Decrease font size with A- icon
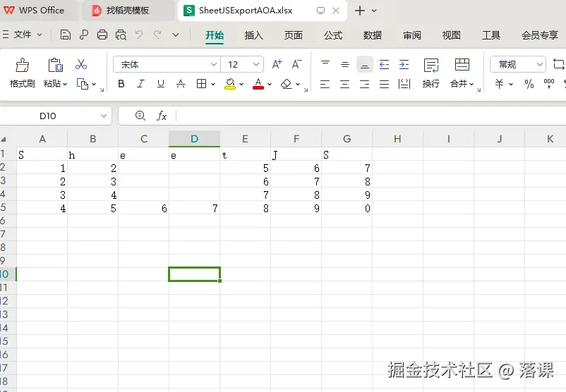 click(x=296, y=65)
